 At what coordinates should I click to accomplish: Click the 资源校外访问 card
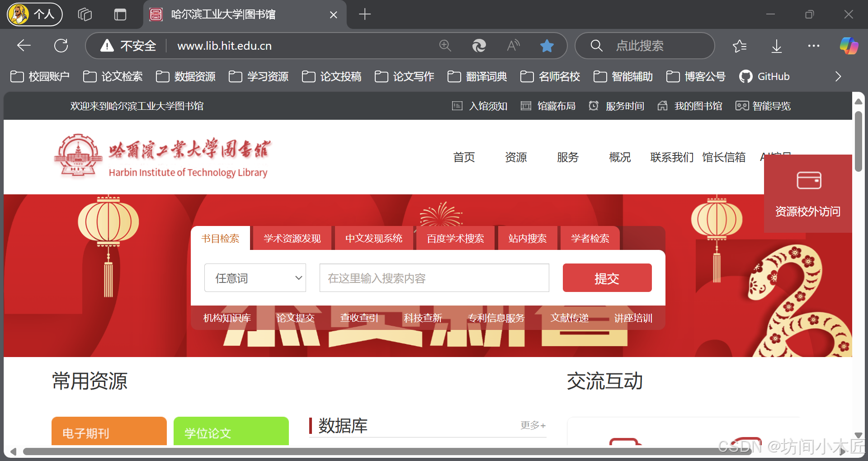[x=808, y=193]
